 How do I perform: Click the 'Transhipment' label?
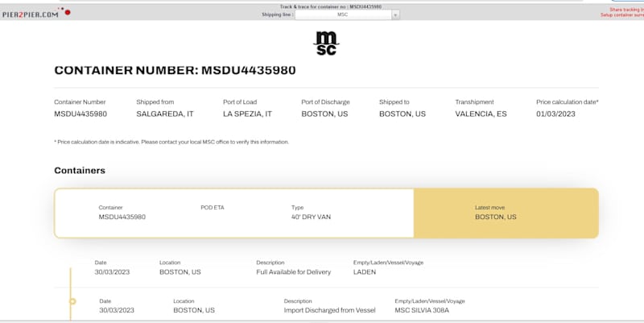474,102
